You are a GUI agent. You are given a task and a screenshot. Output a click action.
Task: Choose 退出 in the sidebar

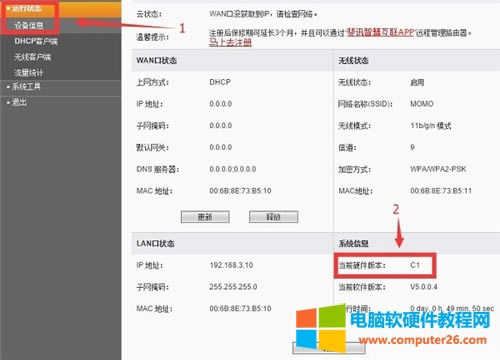click(19, 102)
